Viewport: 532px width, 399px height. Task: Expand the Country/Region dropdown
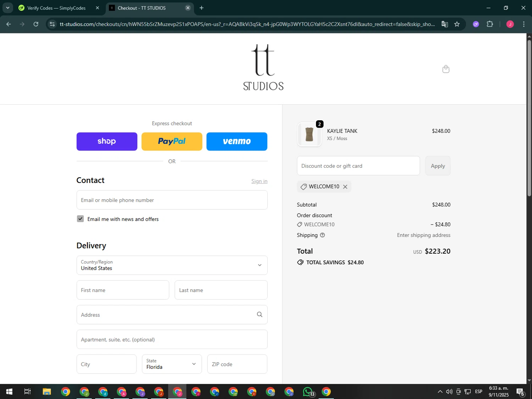click(172, 265)
